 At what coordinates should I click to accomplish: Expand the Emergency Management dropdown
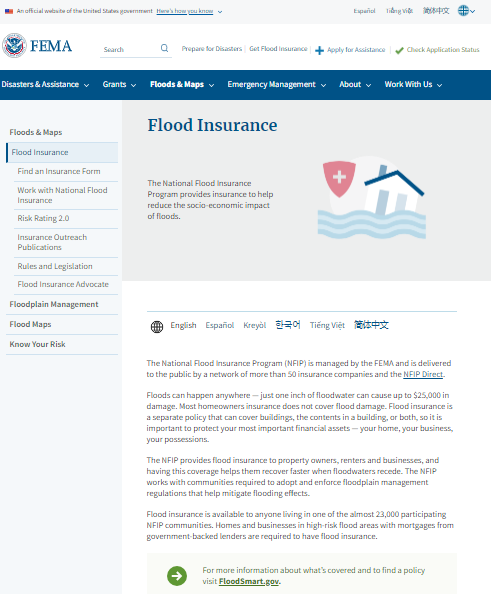point(277,84)
